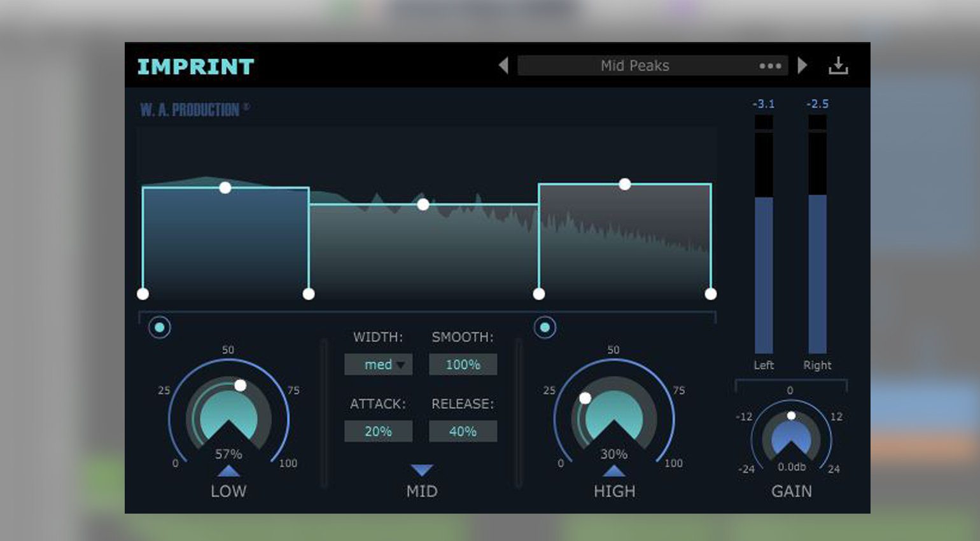Click the previous preset left arrow
Viewport: 980px width, 541px height.
point(503,66)
